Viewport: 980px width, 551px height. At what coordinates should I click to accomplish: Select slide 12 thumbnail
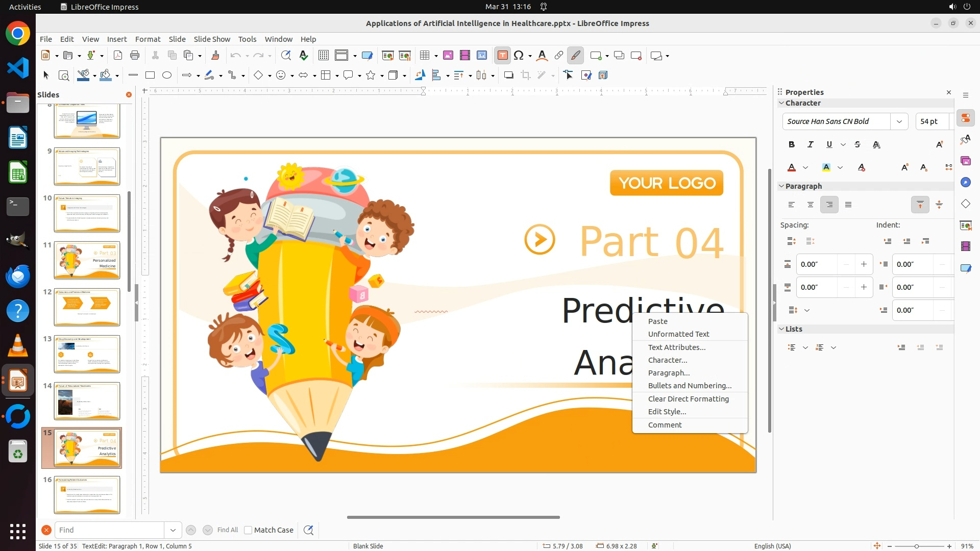[87, 307]
